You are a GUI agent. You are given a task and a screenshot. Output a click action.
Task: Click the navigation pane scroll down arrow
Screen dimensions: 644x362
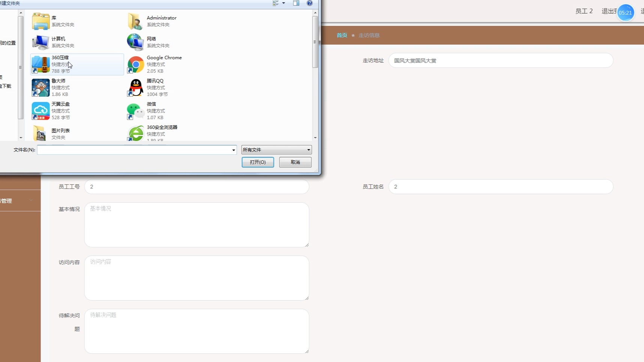tap(21, 138)
